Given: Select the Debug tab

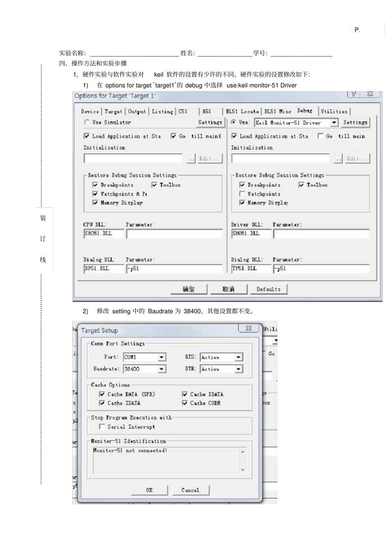Looking at the screenshot, I should point(305,111).
